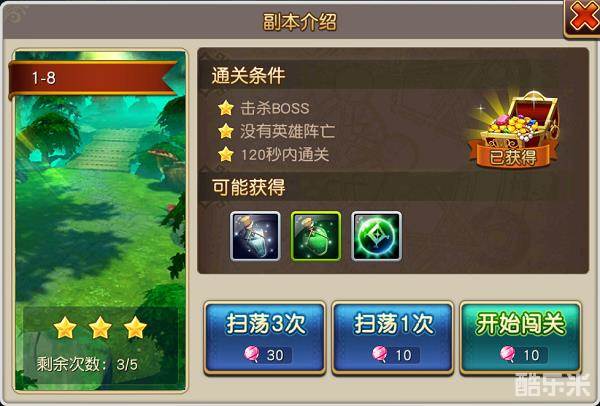Viewport: 600px width, 406px height.
Task: Sweep the stage three times with 扫荡3次
Action: click(x=265, y=338)
